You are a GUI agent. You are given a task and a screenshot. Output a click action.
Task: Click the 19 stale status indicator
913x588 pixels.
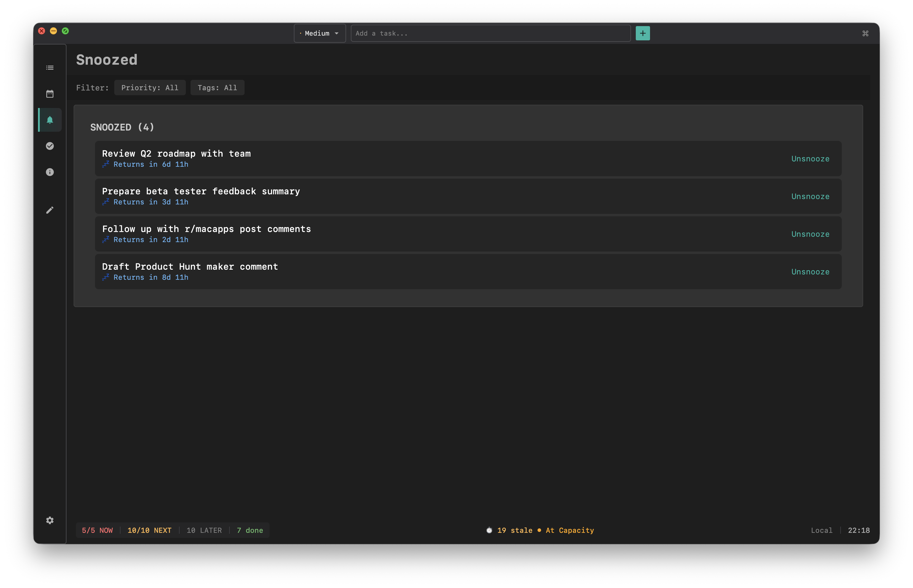[515, 530]
